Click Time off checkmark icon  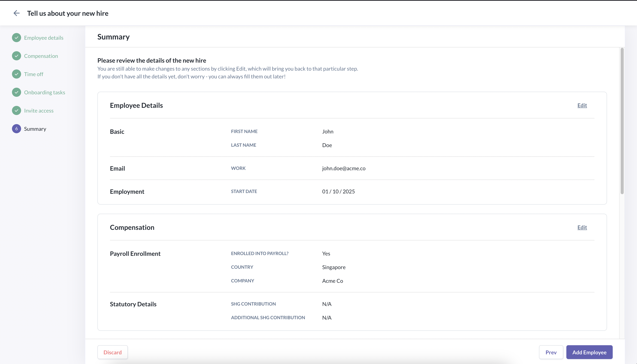point(17,74)
